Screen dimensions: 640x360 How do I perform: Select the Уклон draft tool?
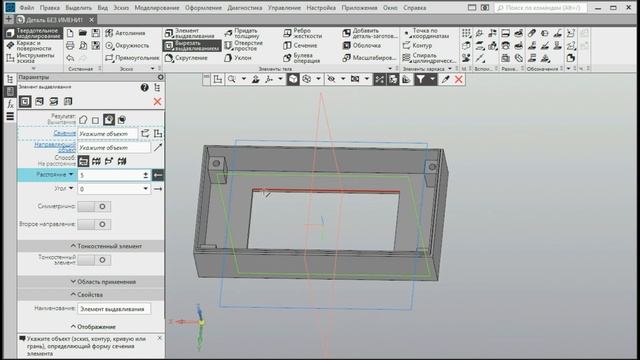coord(238,58)
